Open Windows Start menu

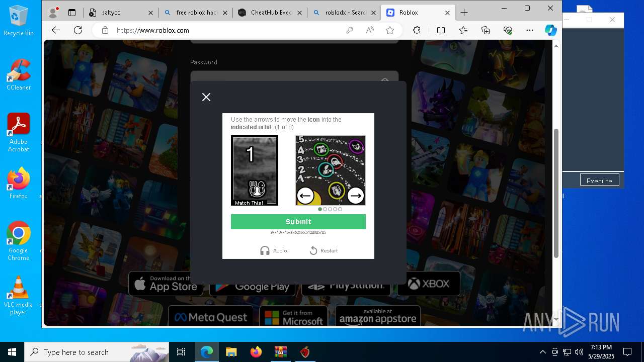(12, 352)
